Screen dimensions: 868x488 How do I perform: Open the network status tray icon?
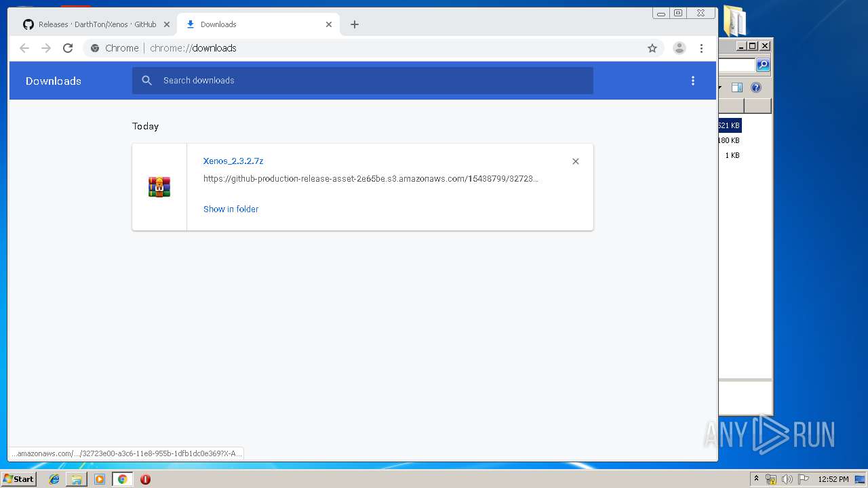tap(771, 479)
